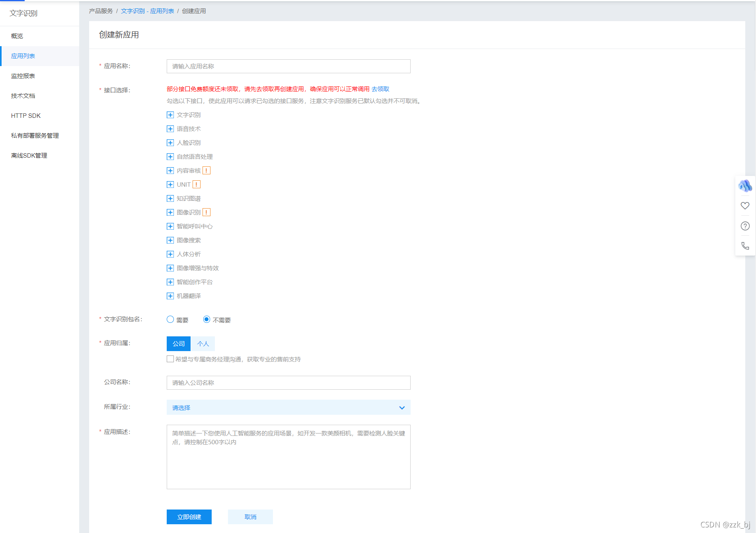This screenshot has height=533, width=756.
Task: Click the Baidu logo icon on right edge
Action: coord(745,186)
